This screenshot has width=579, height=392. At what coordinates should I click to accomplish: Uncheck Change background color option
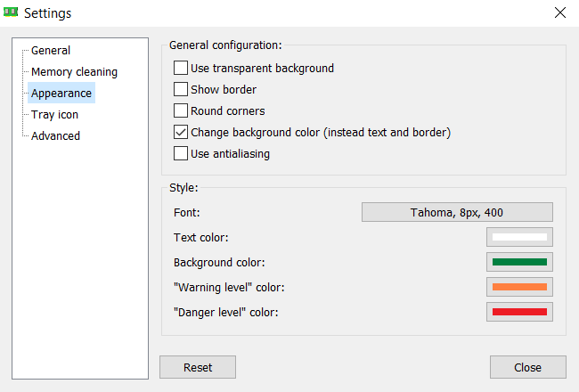pyautogui.click(x=181, y=132)
